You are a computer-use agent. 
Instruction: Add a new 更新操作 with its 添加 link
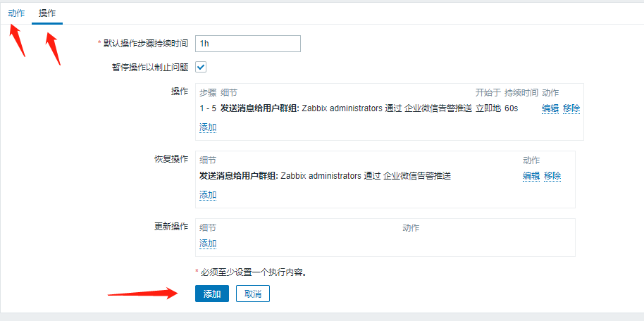[x=208, y=244]
